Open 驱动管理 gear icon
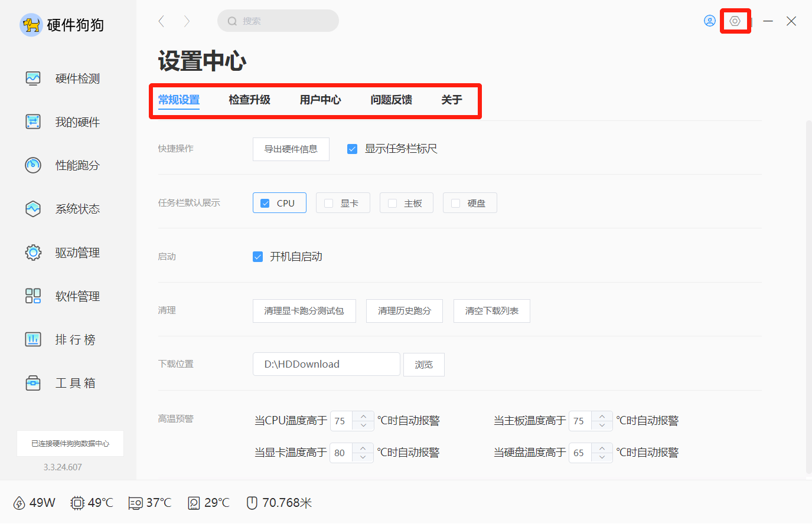The image size is (812, 524). point(33,253)
